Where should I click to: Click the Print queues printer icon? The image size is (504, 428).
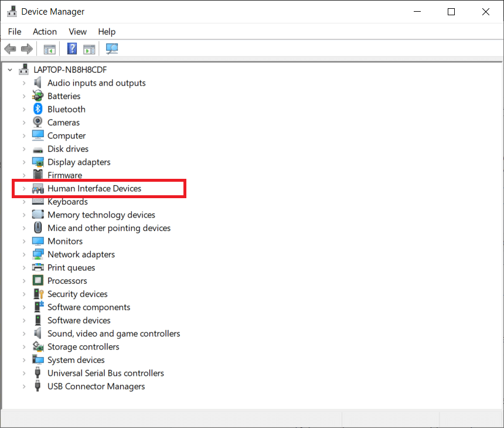tap(38, 267)
